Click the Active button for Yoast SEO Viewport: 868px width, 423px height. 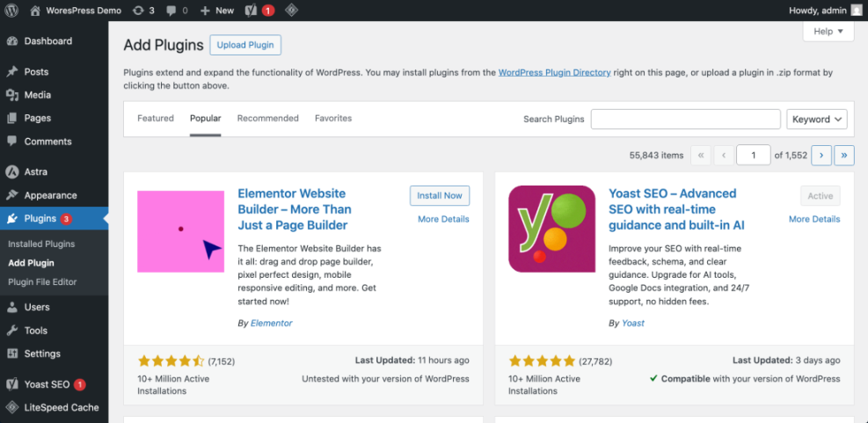point(821,196)
